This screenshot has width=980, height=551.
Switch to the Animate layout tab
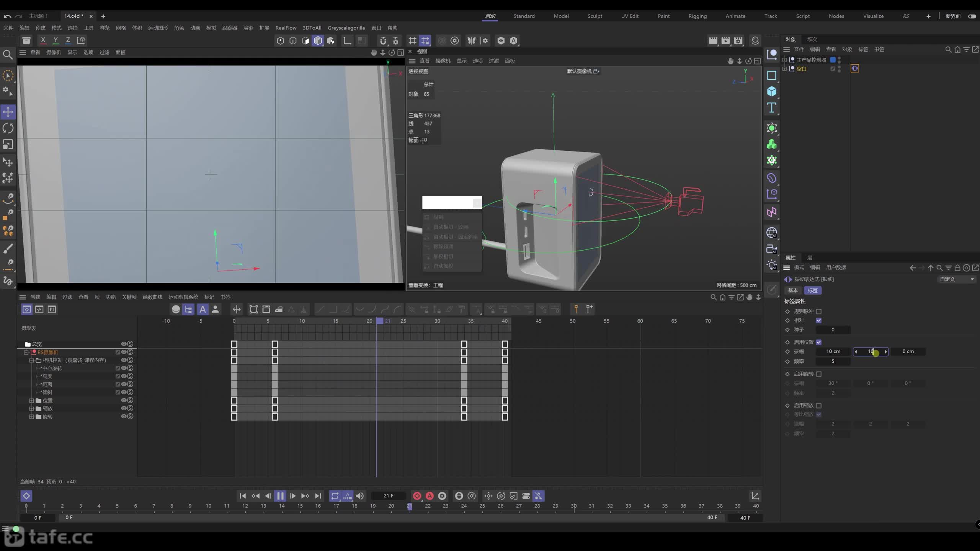(x=735, y=16)
